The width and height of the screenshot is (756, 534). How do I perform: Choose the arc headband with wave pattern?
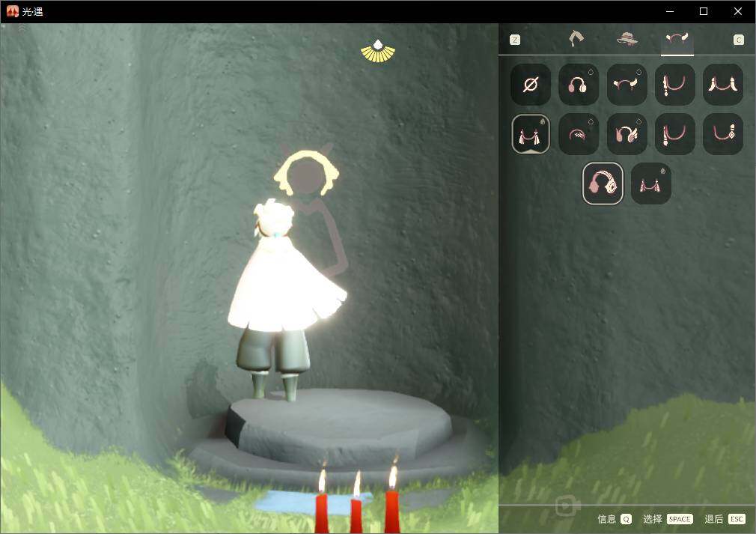click(579, 134)
